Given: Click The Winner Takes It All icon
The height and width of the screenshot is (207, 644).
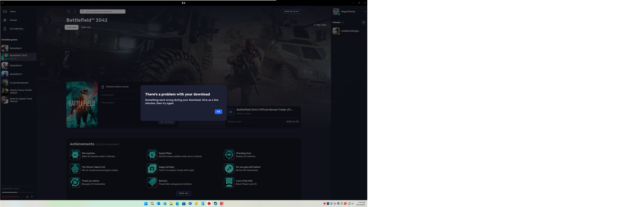Looking at the screenshot, I should point(75,169).
